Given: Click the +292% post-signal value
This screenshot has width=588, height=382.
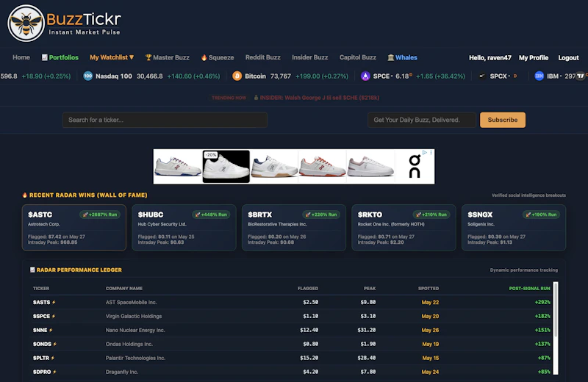Looking at the screenshot, I should (x=542, y=302).
